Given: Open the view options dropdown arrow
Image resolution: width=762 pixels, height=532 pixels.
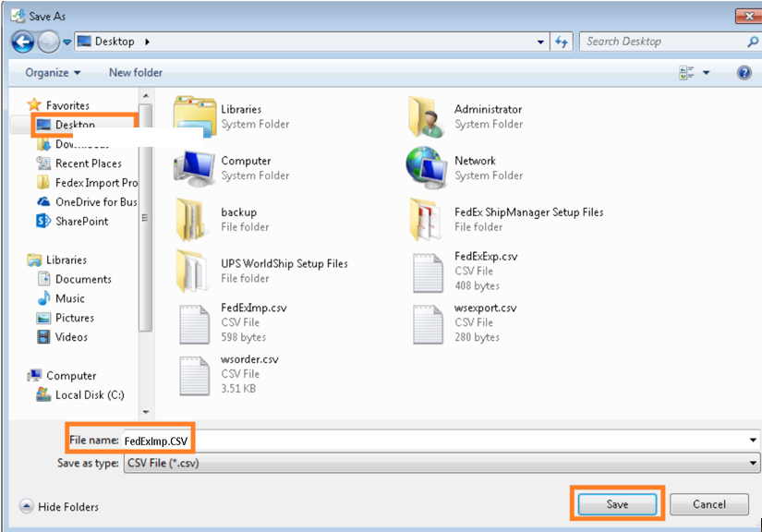Looking at the screenshot, I should click(x=706, y=73).
